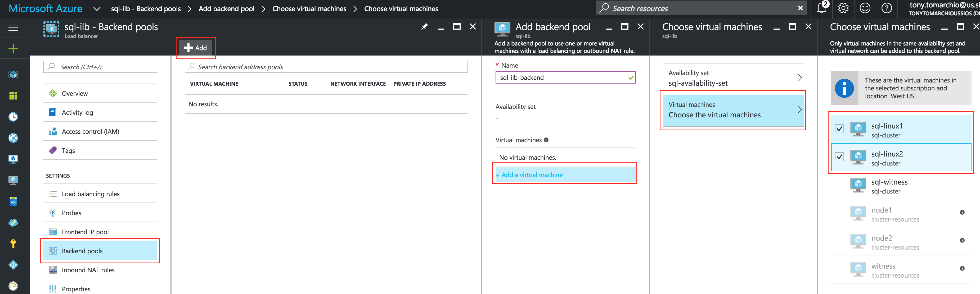Click the disabled node1 machine row
The width and height of the screenshot is (980, 294).
pos(901,214)
